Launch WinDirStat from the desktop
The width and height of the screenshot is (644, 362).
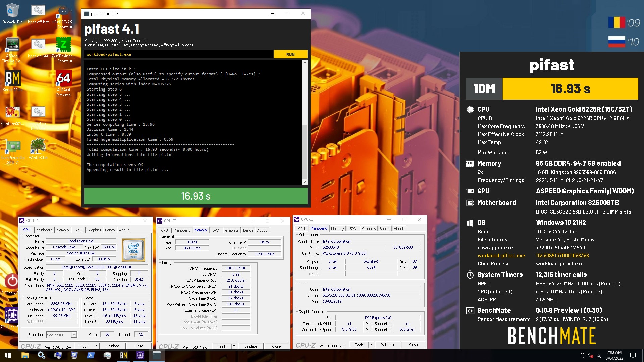(38, 148)
